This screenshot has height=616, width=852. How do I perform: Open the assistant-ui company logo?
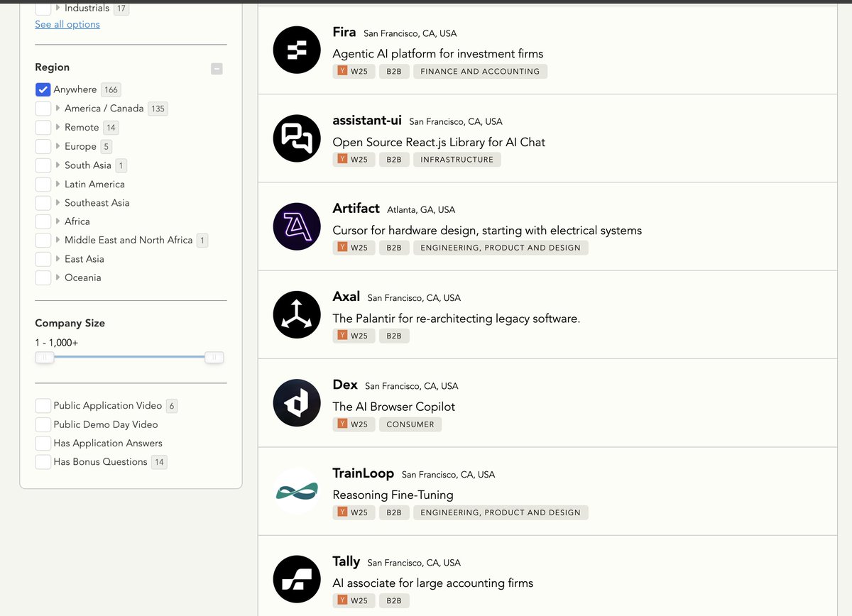click(297, 138)
